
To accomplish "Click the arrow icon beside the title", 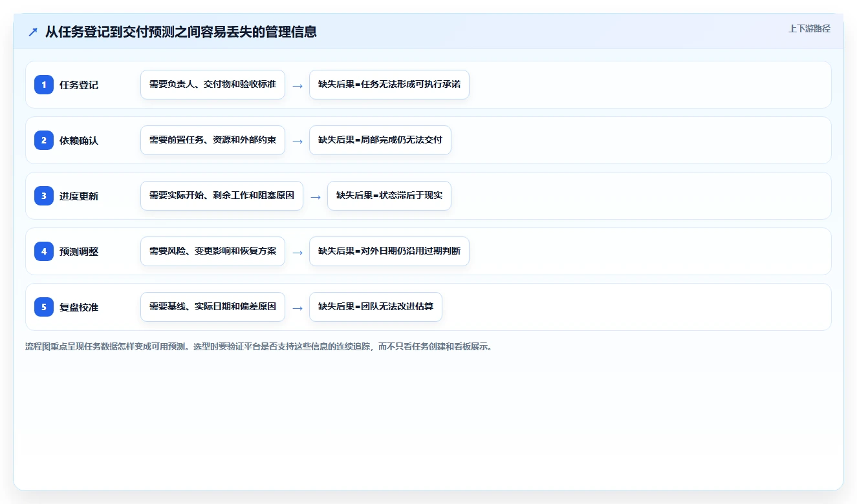I will coord(33,32).
